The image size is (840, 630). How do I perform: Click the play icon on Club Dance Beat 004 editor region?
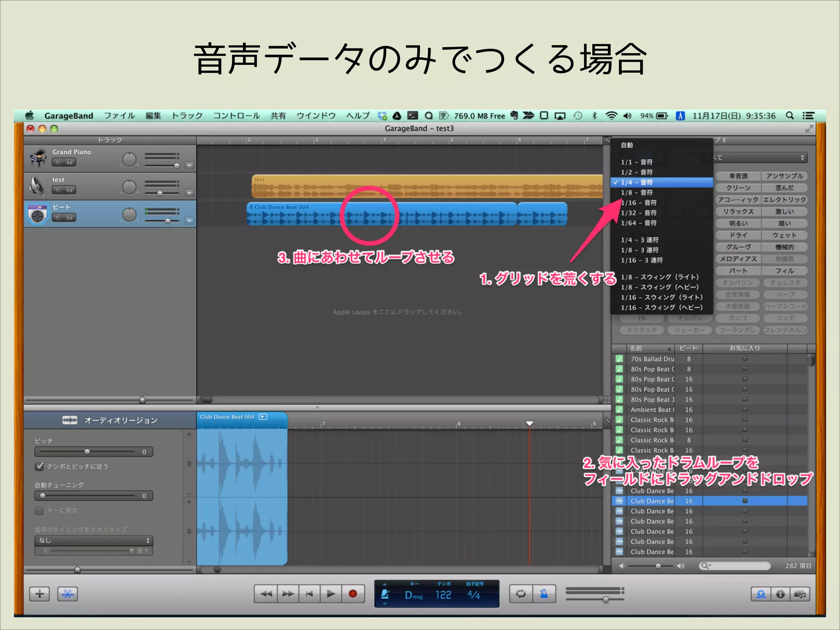point(263,417)
